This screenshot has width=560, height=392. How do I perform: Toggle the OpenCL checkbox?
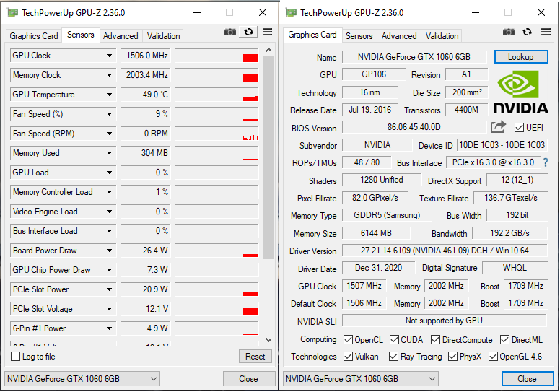tap(348, 339)
